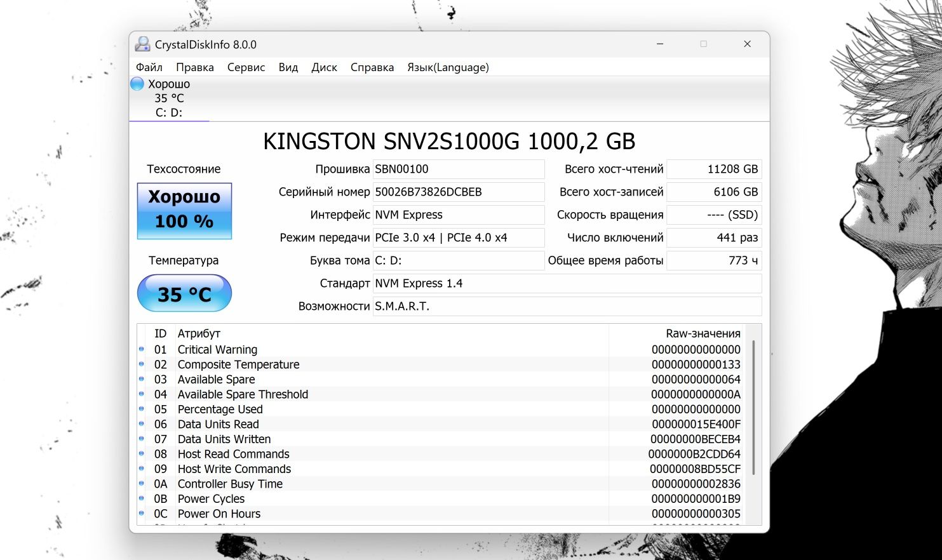The width and height of the screenshot is (942, 560).
Task: Click status dot for Power Cycles row
Action: (142, 498)
